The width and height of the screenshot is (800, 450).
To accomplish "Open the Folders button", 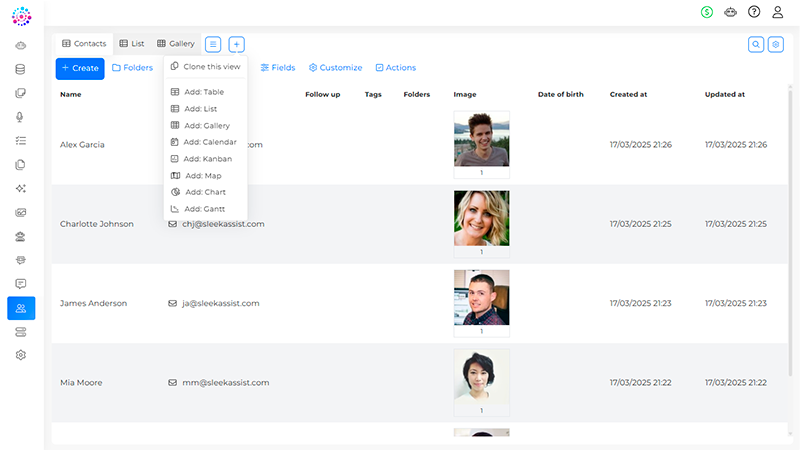I will coord(133,68).
